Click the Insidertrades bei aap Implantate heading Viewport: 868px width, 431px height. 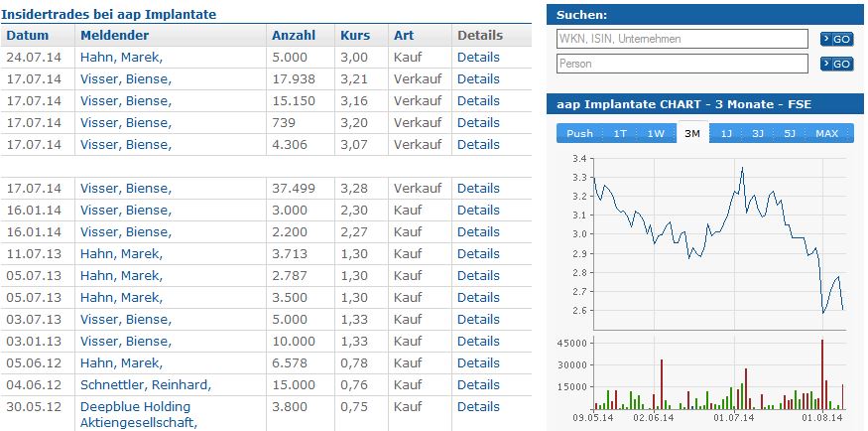pos(108,15)
